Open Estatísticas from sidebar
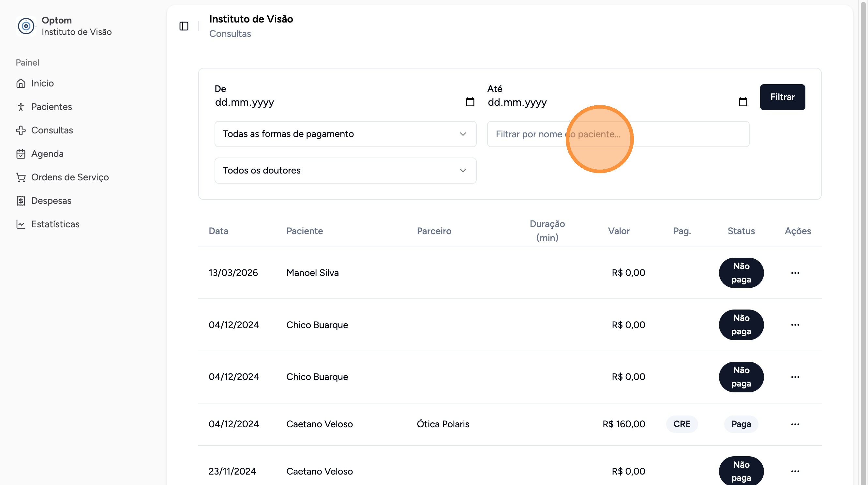This screenshot has height=485, width=868. 55,224
